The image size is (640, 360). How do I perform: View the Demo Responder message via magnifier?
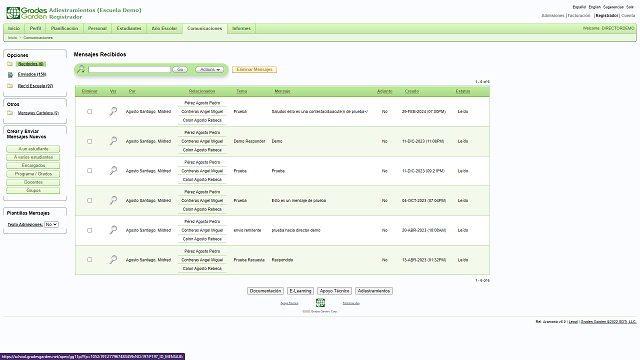(x=113, y=141)
